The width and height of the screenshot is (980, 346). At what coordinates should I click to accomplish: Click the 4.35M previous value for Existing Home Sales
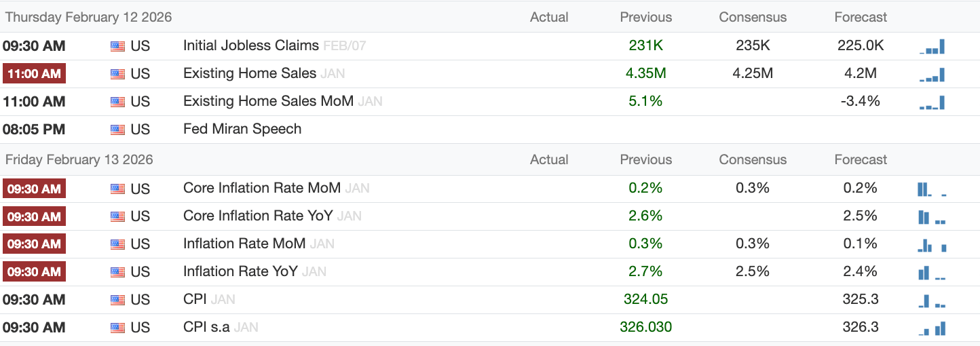coord(645,73)
